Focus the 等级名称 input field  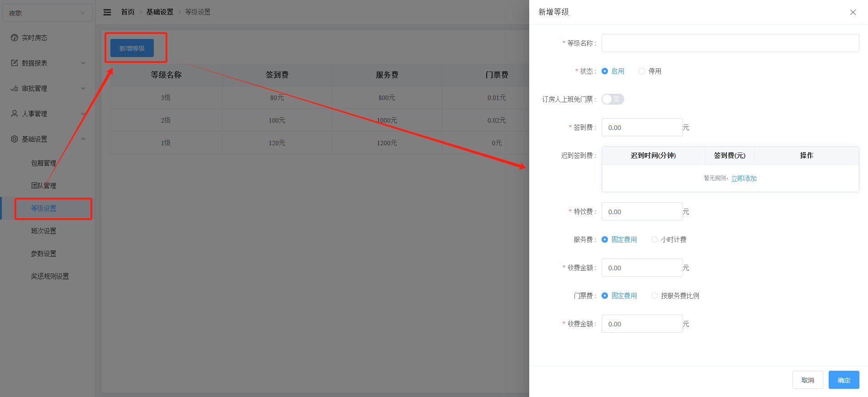tap(730, 43)
